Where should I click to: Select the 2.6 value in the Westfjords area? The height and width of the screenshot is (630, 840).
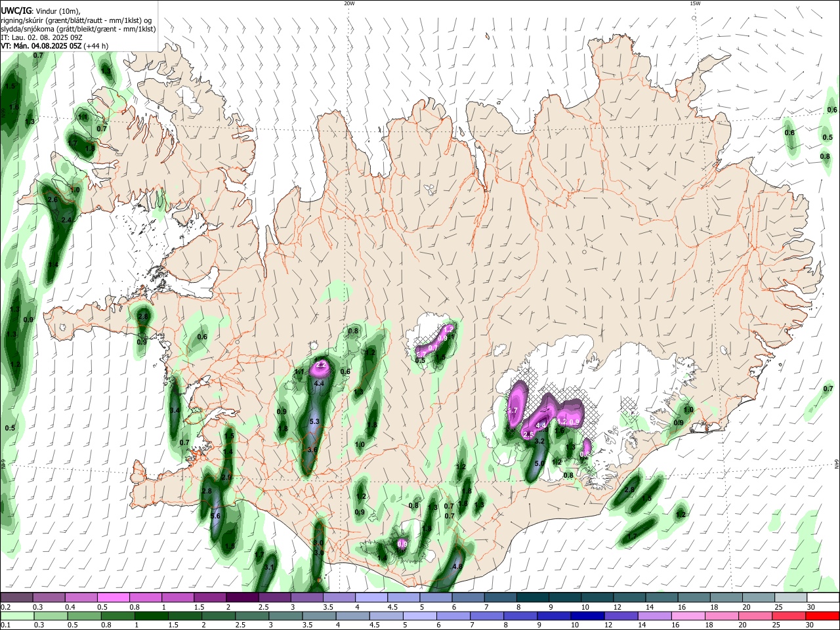pyautogui.click(x=53, y=199)
